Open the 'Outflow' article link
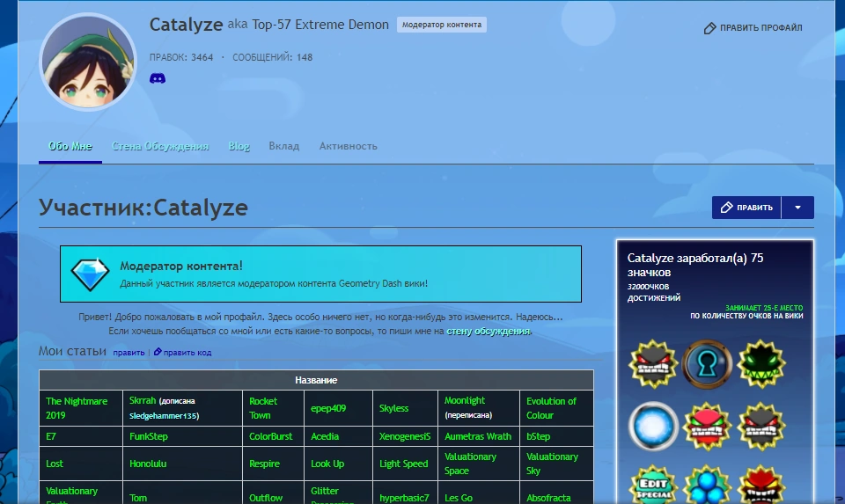 (x=266, y=498)
